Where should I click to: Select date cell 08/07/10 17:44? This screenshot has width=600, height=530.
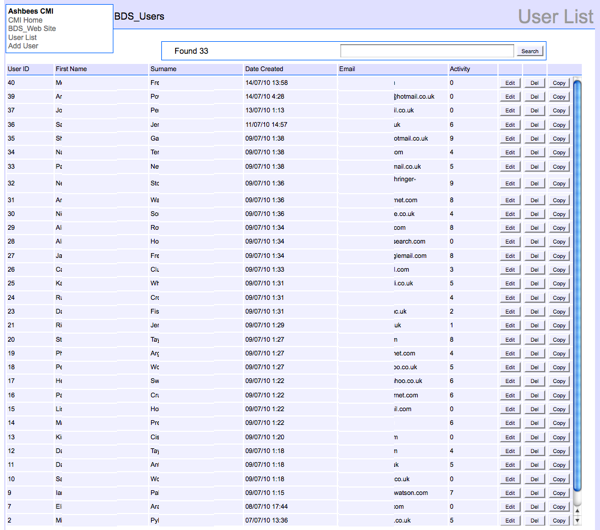[x=267, y=506]
